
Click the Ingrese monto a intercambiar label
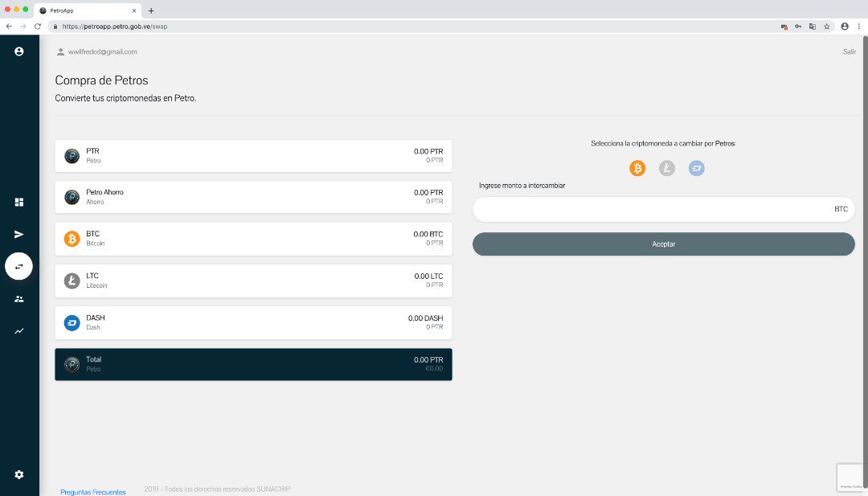522,186
